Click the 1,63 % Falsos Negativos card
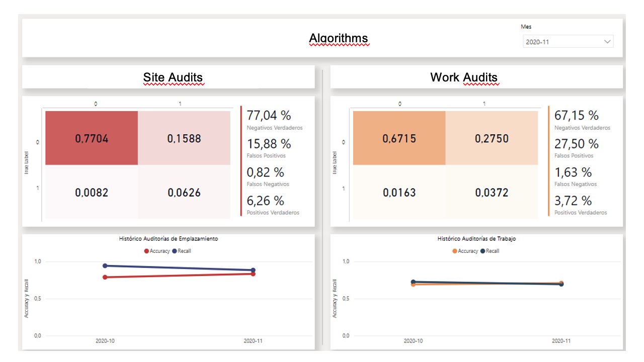Image resolution: width=644 pixels, height=362 pixels. click(576, 176)
